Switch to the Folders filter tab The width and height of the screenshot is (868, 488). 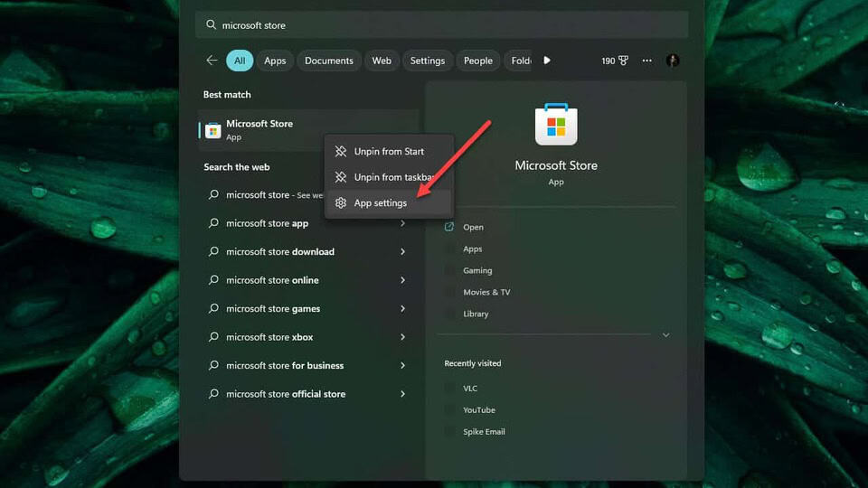tap(519, 61)
